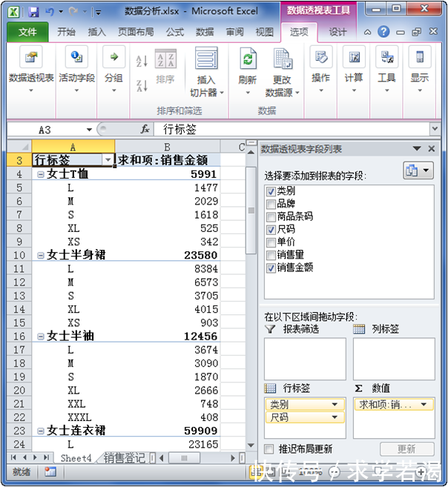
Task: Click the macro record icon in status bar
Action: (50, 471)
